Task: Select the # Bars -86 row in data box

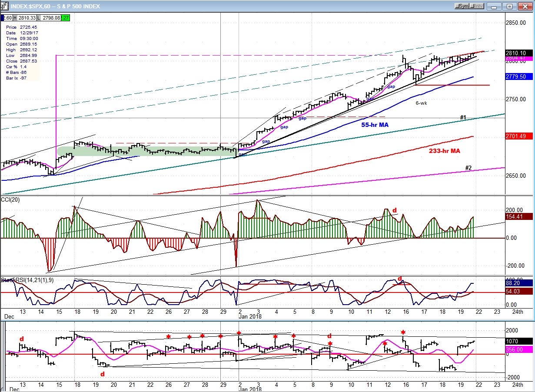Action: [x=16, y=72]
